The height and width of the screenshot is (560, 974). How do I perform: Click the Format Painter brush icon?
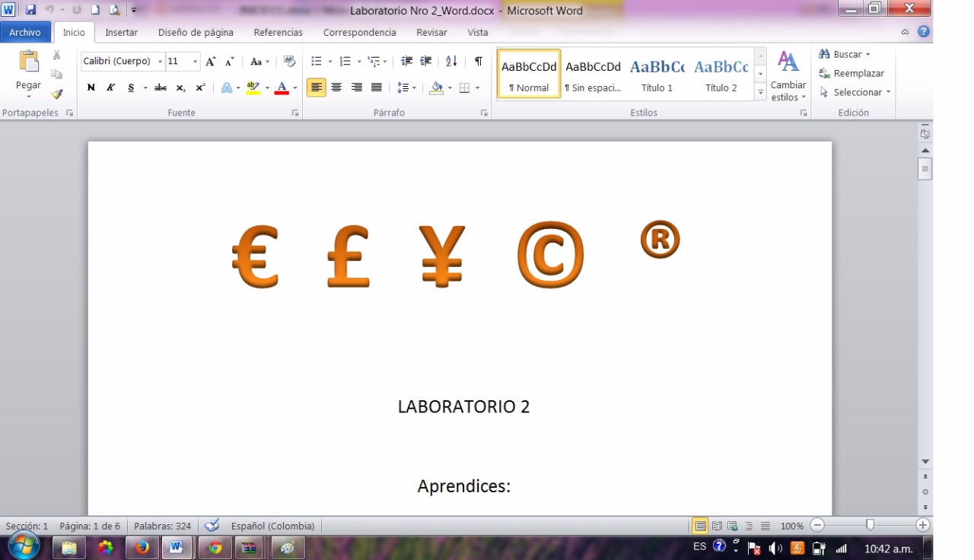(56, 94)
